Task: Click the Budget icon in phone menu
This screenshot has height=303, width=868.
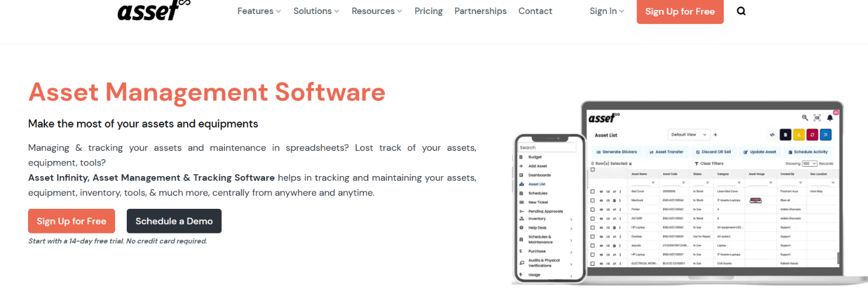Action: pyautogui.click(x=521, y=157)
